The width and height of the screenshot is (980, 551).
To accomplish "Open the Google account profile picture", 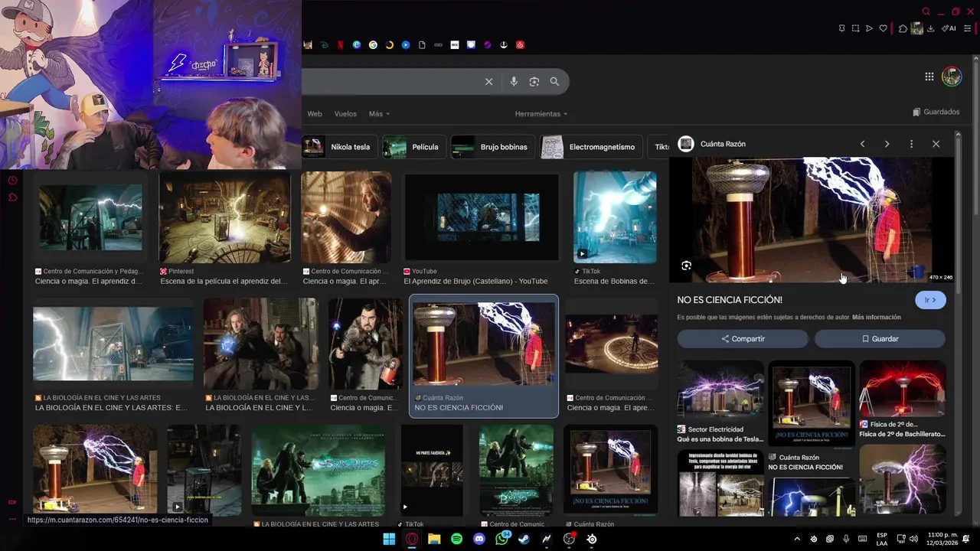I will 952,77.
